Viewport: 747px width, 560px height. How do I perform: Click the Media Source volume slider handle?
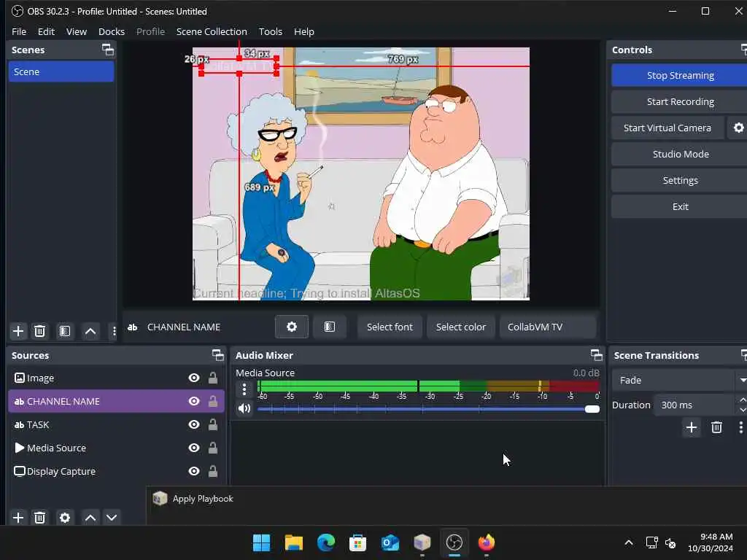pos(592,409)
